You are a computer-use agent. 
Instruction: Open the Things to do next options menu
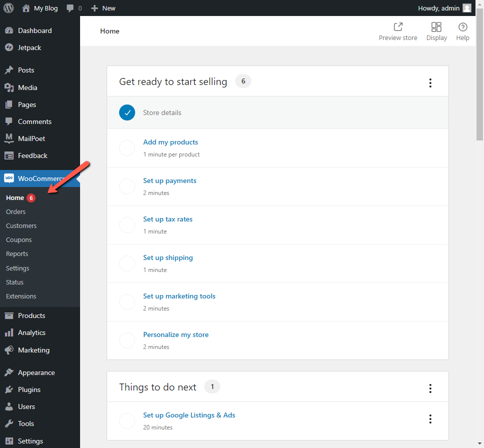pyautogui.click(x=430, y=386)
